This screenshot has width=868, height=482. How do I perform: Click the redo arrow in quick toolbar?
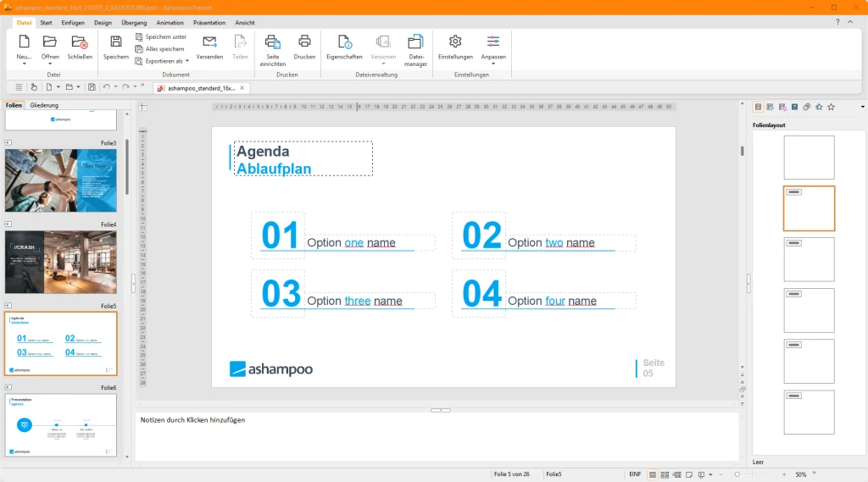click(126, 87)
